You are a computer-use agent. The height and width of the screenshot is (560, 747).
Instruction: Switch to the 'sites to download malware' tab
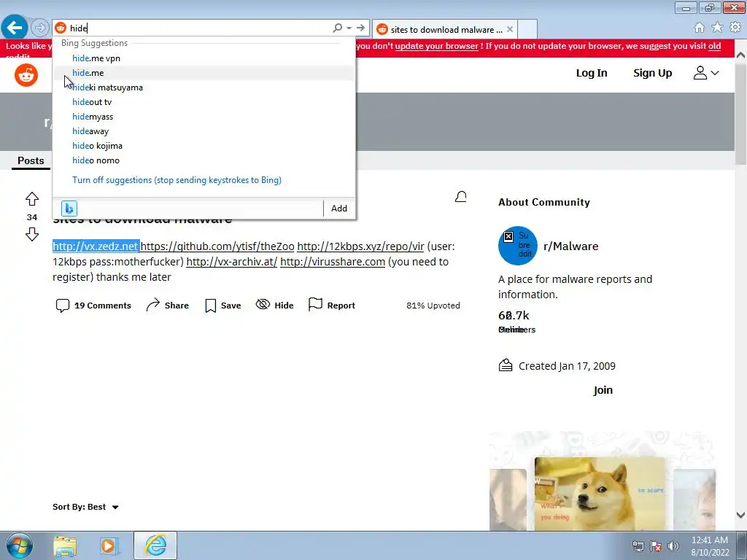[x=446, y=29]
